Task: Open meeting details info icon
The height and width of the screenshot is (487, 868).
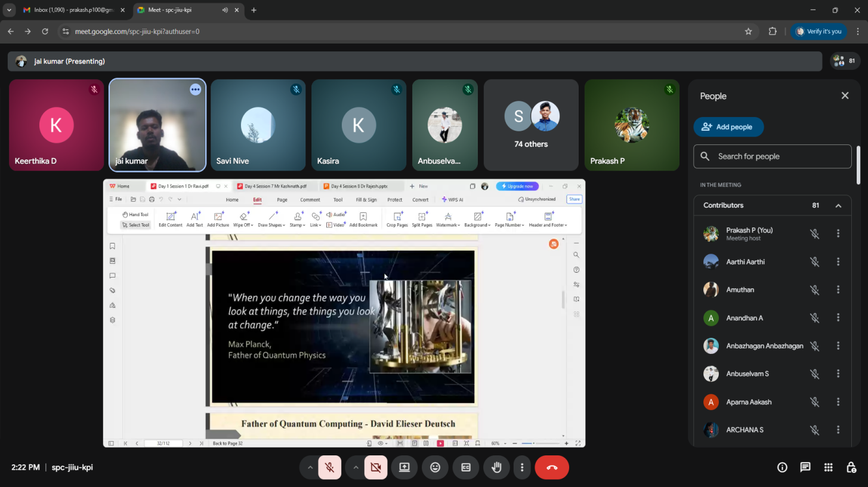Action: (782, 467)
